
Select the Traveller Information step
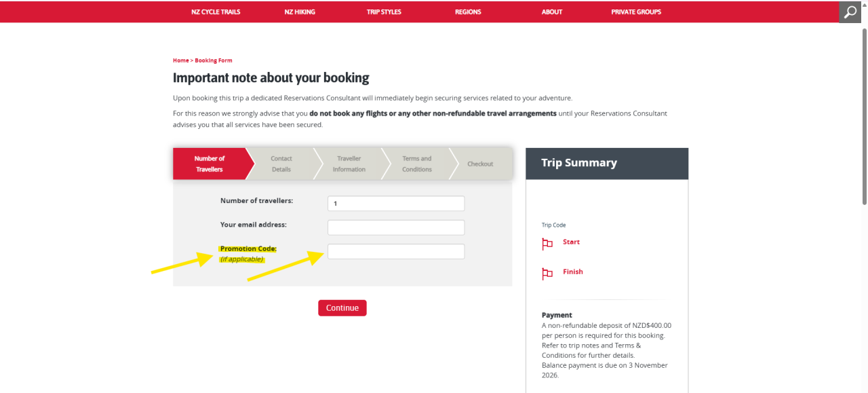click(x=349, y=164)
